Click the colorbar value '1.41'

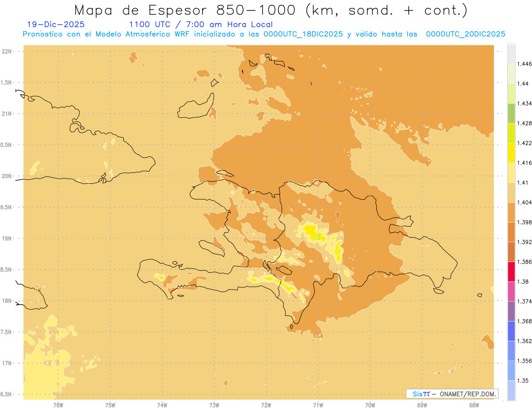click(x=523, y=182)
